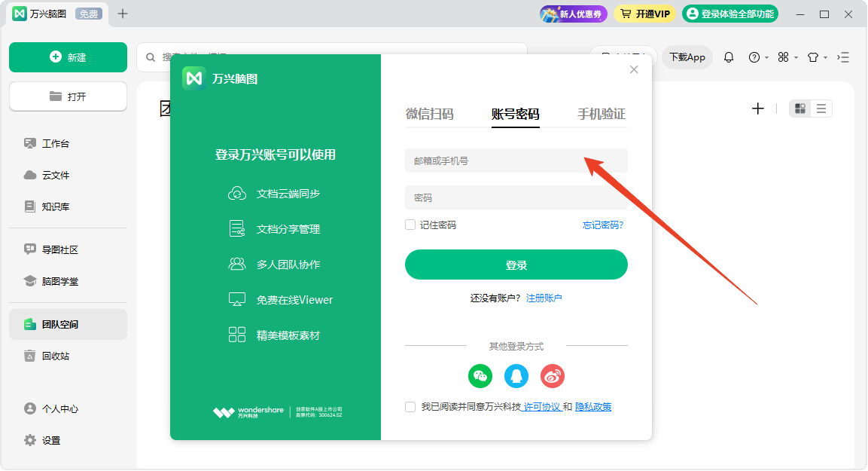Viewport: 868px width, 471px height.
Task: Open the Forgot Password link
Action: [603, 225]
